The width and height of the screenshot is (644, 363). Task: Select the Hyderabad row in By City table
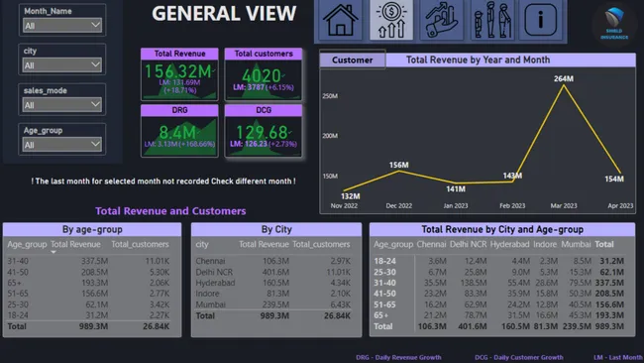pos(273,283)
